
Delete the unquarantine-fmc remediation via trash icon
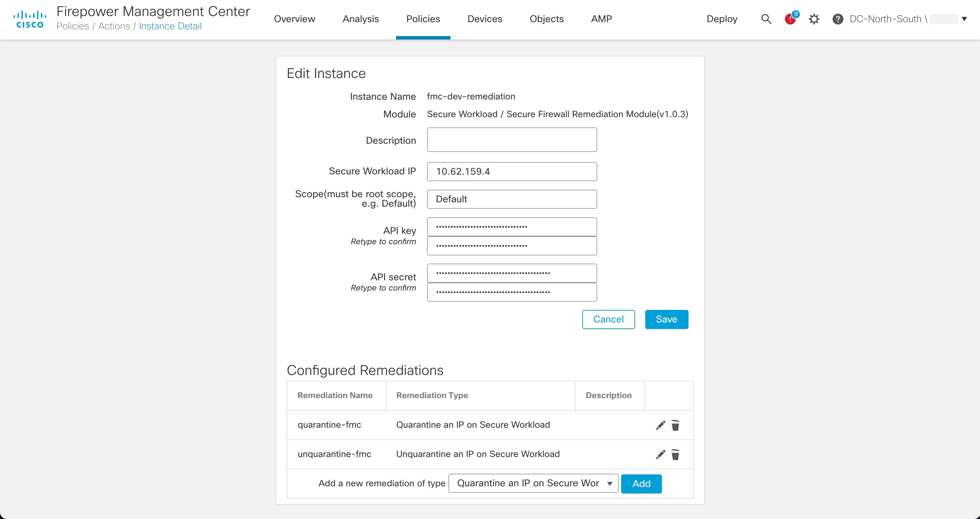tap(676, 454)
